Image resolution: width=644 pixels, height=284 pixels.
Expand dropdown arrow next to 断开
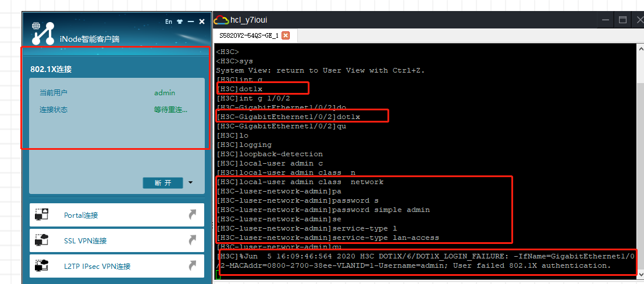pos(190,182)
